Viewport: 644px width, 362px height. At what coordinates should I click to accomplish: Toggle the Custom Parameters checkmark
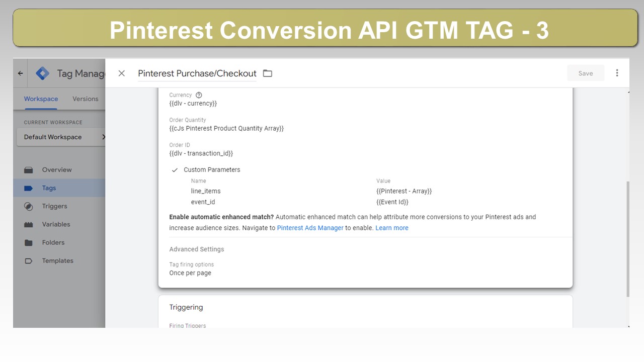(x=175, y=170)
